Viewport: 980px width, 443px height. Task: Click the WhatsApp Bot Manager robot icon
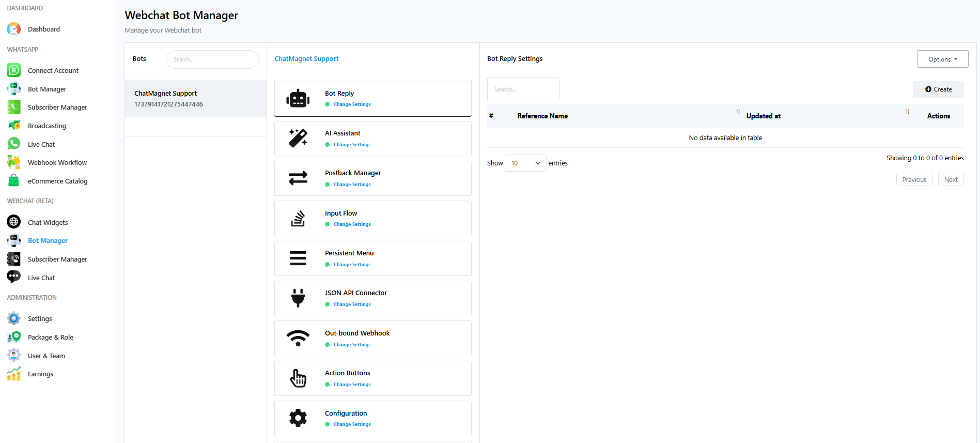click(14, 88)
